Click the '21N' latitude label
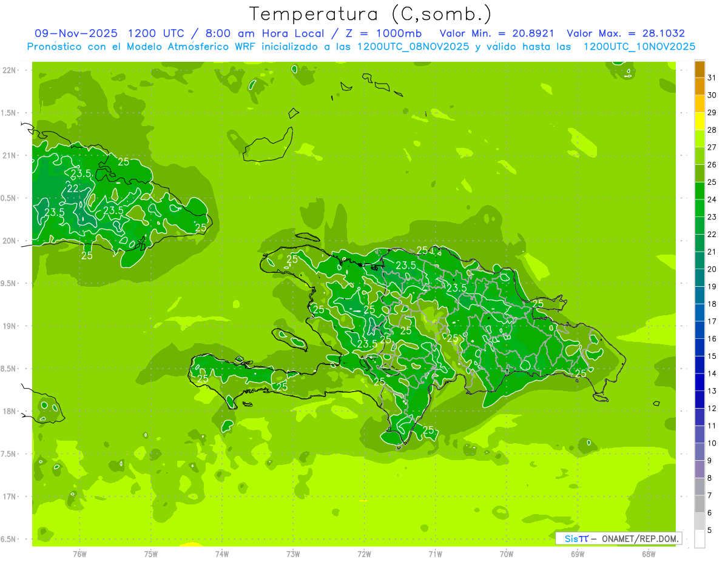 [x=8, y=155]
